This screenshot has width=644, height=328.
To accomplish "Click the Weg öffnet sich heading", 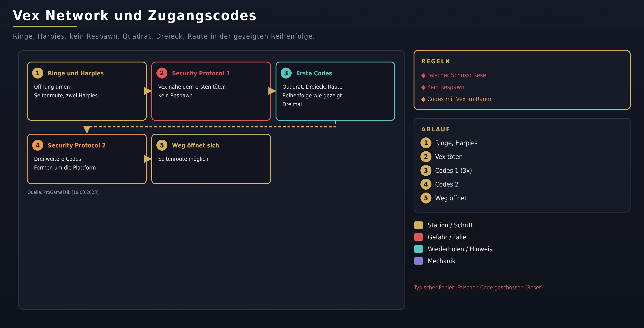I will 195,145.
